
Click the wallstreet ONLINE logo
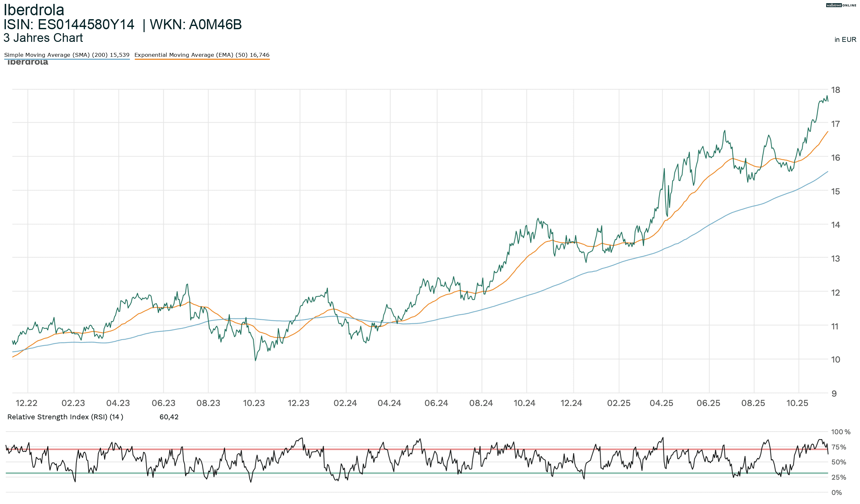coord(841,5)
